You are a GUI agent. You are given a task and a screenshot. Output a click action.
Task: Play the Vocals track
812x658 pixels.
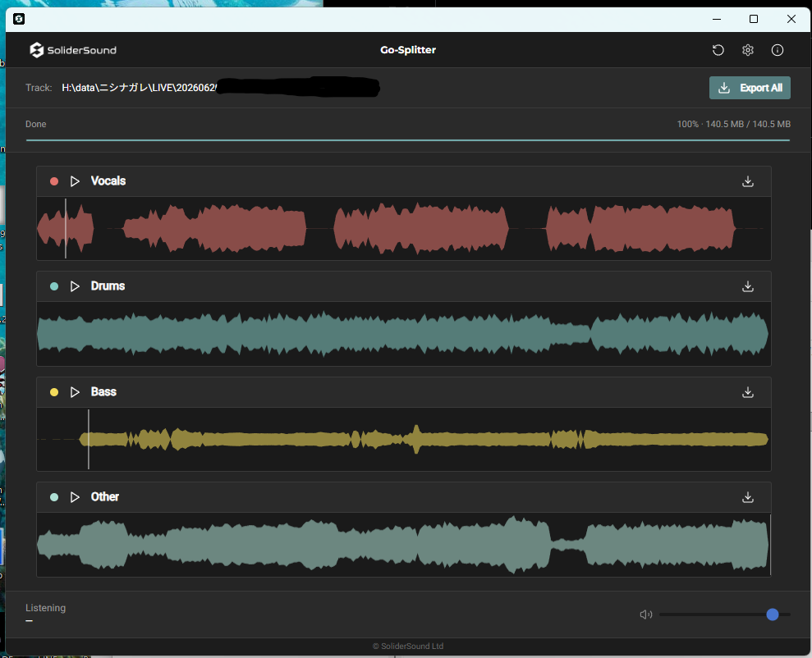coord(75,181)
